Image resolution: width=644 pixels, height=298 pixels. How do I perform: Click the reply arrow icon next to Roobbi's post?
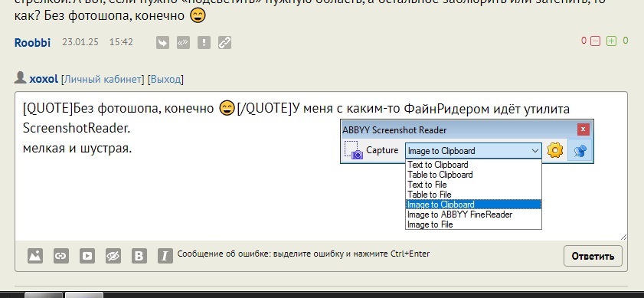[162, 42]
